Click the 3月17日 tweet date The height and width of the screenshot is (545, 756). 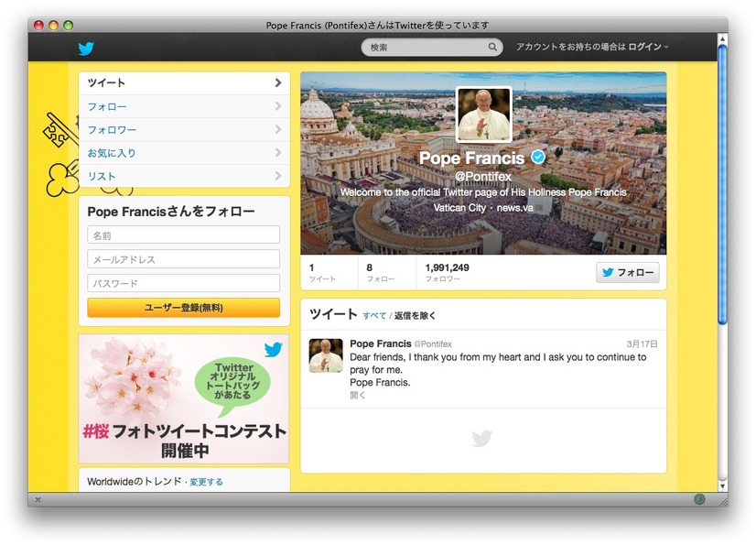642,343
